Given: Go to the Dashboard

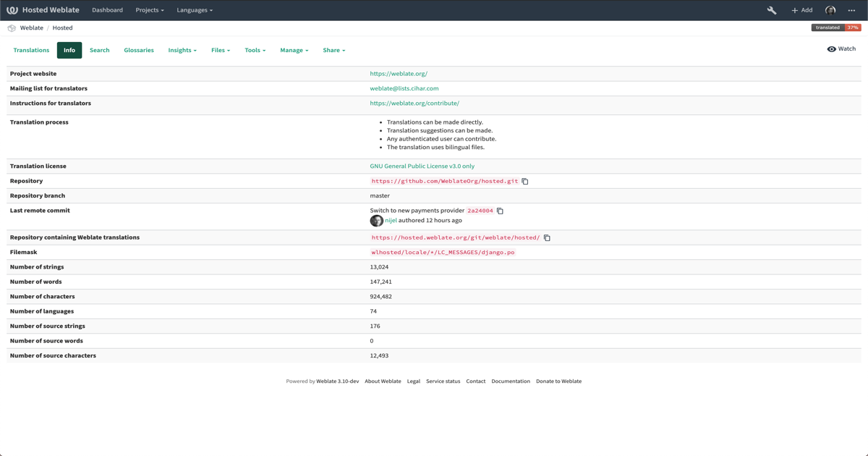Looking at the screenshot, I should 107,10.
